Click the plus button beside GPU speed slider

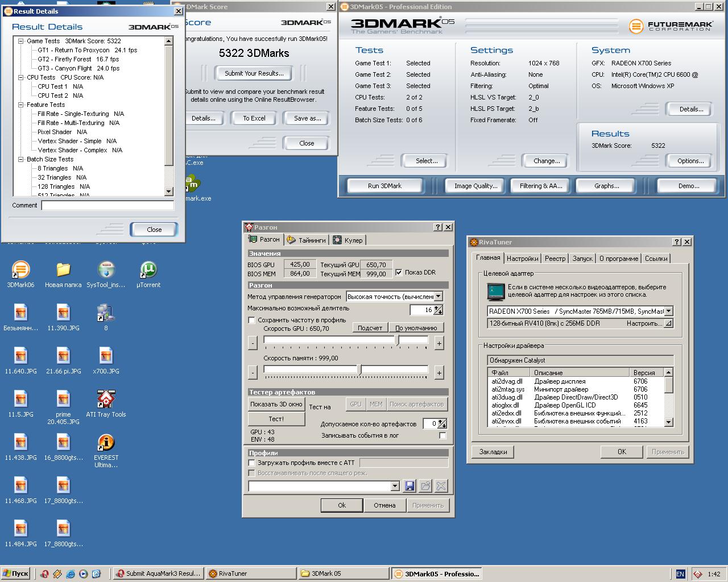(x=439, y=343)
